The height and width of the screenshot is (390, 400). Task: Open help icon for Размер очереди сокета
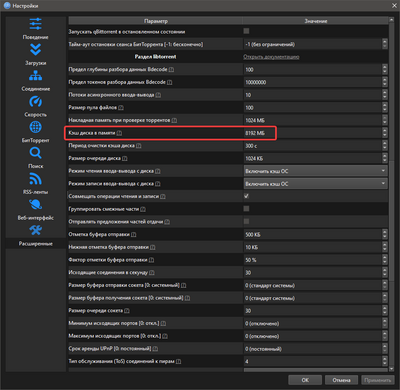[127, 311]
